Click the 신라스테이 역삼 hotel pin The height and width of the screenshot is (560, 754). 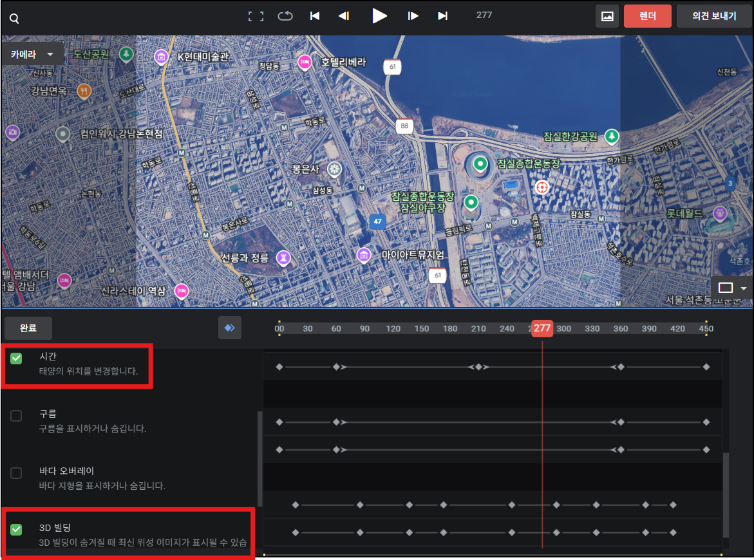coord(182,291)
